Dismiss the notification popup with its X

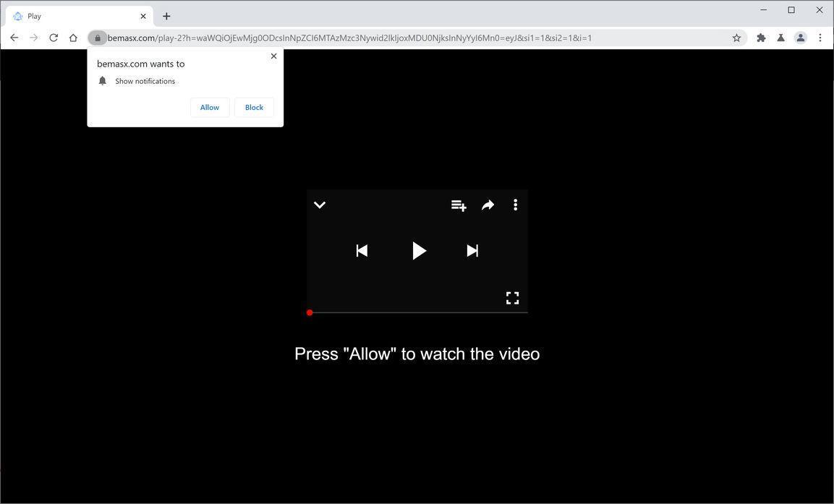274,56
